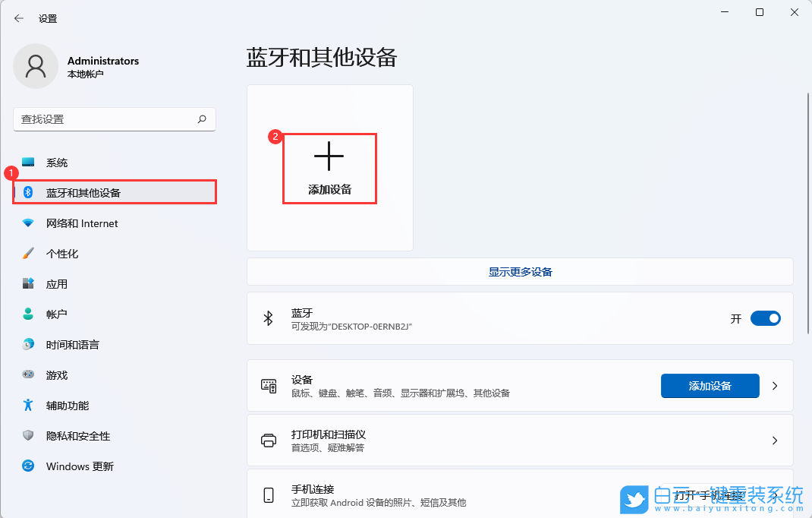
Task: Expand the 设备 row chevron
Action: point(774,385)
